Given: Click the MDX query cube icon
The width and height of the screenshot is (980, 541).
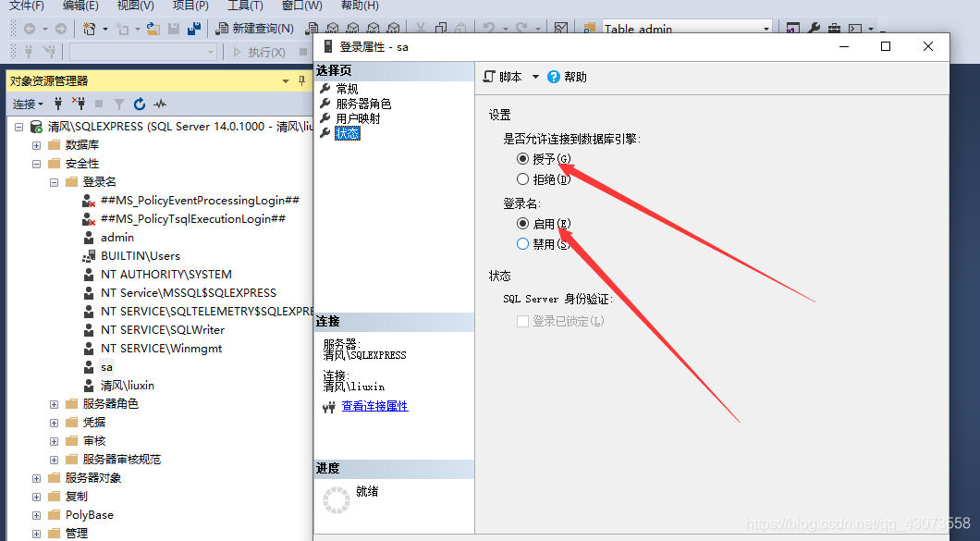Looking at the screenshot, I should 333,28.
